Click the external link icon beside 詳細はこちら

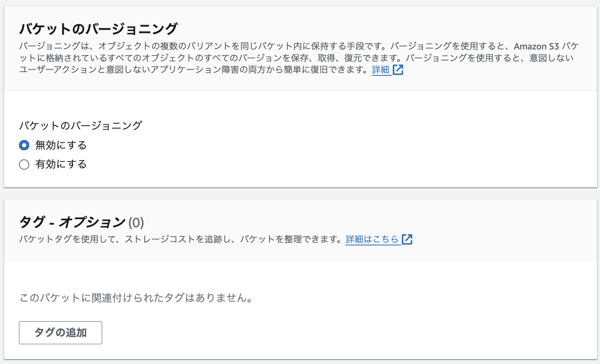[x=408, y=239]
